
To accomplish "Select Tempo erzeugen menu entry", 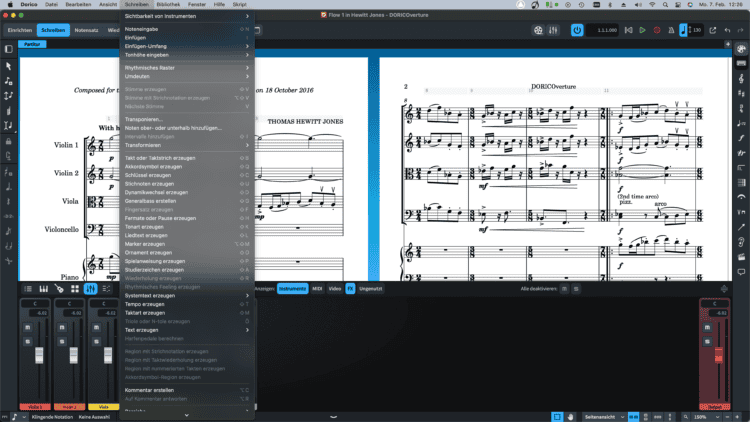I will coord(187,304).
